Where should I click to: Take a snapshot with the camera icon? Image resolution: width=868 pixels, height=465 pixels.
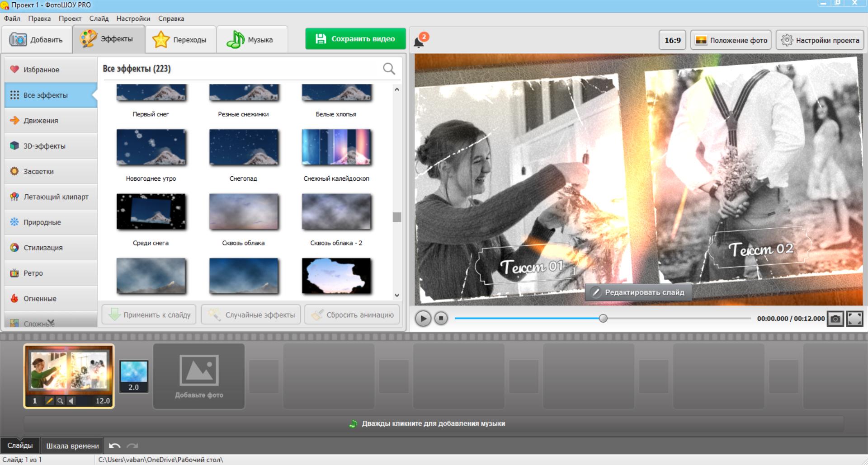click(x=835, y=319)
